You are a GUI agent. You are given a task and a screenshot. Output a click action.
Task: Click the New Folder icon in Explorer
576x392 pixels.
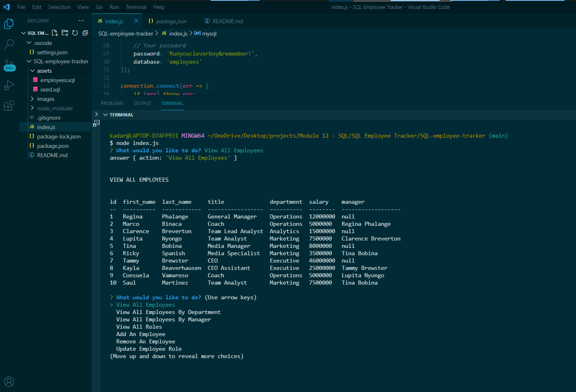click(x=64, y=33)
